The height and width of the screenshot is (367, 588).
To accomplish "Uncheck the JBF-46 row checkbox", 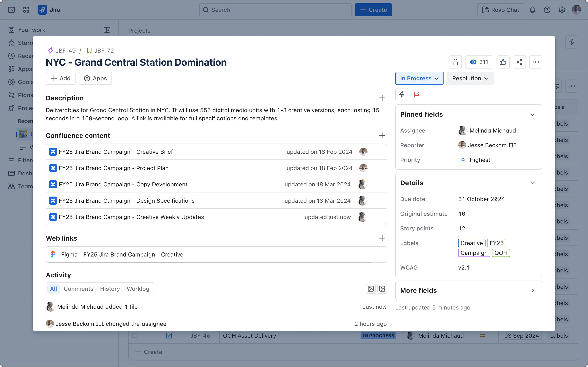I will click(x=169, y=336).
